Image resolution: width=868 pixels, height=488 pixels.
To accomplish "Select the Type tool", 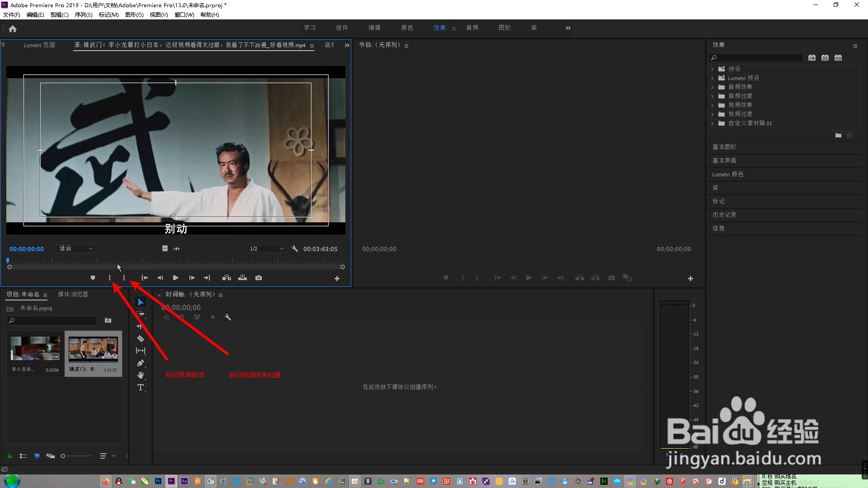I will (141, 387).
